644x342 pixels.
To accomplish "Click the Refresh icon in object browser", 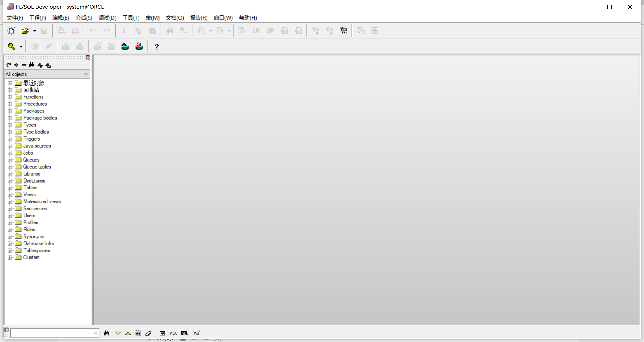I will (9, 65).
